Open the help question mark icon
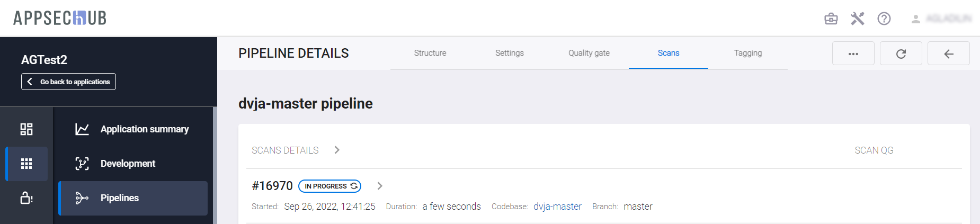The height and width of the screenshot is (224, 980). 884,19
